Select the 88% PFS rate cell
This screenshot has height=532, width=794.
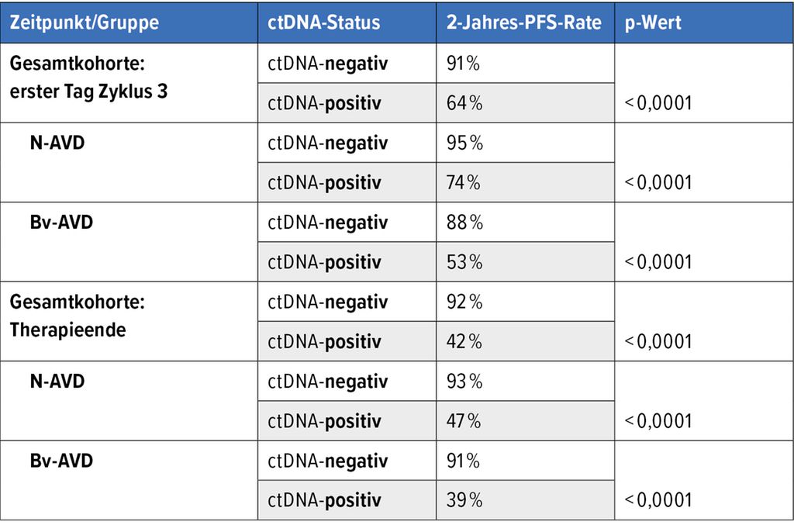465,223
